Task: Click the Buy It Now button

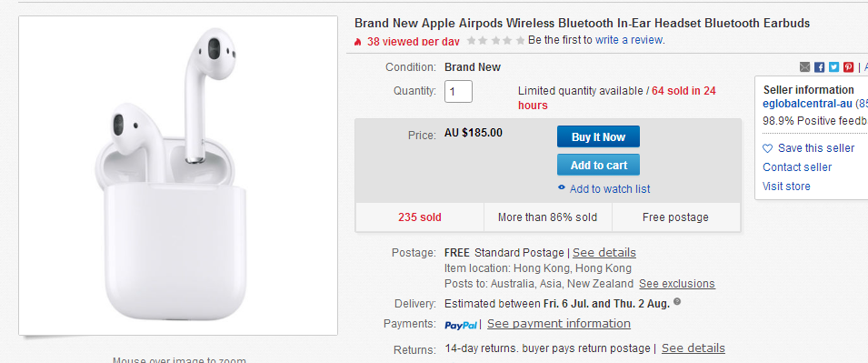Action: (x=598, y=136)
